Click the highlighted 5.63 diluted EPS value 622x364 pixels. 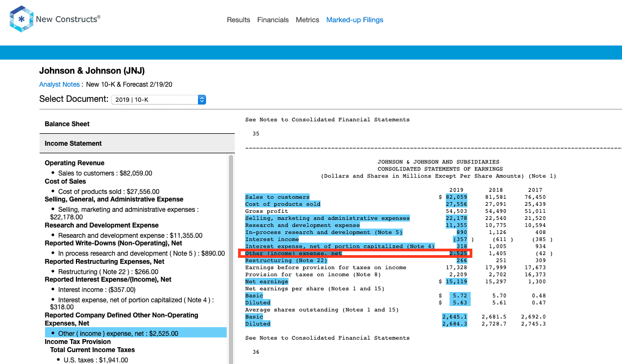[x=460, y=303]
